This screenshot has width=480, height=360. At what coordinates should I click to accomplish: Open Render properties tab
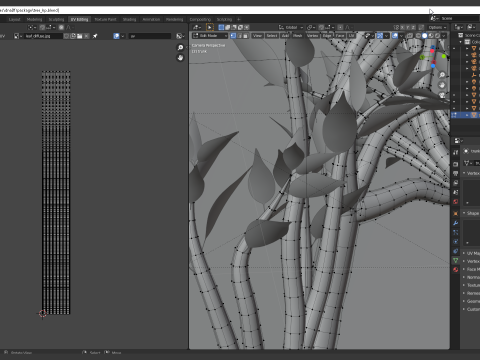coord(456,164)
